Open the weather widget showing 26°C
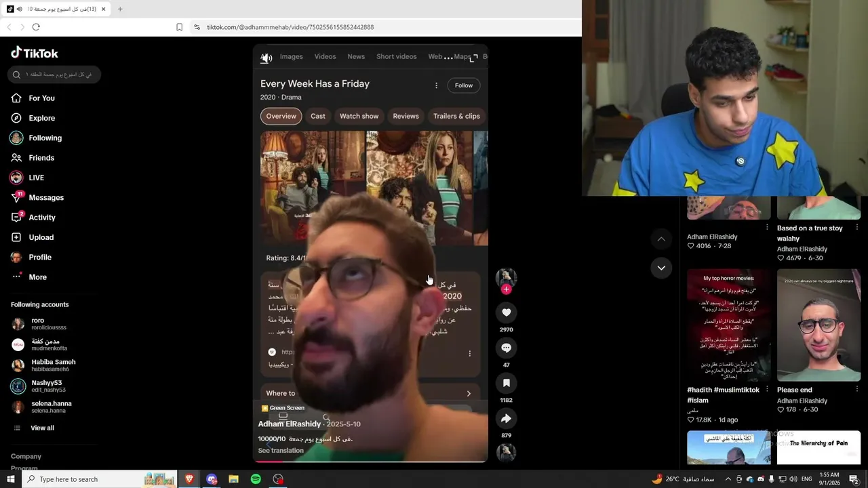 point(683,479)
